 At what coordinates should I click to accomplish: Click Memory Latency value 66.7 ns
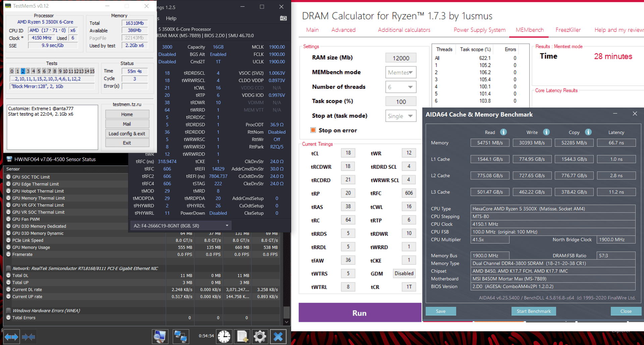(x=616, y=143)
